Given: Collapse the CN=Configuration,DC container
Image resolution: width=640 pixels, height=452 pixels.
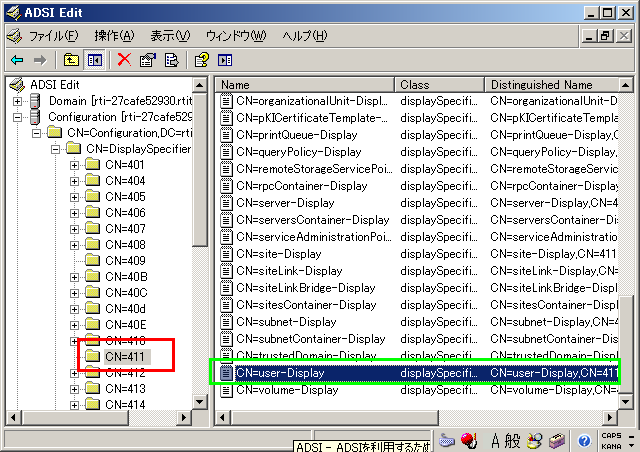Looking at the screenshot, I should (x=36, y=133).
